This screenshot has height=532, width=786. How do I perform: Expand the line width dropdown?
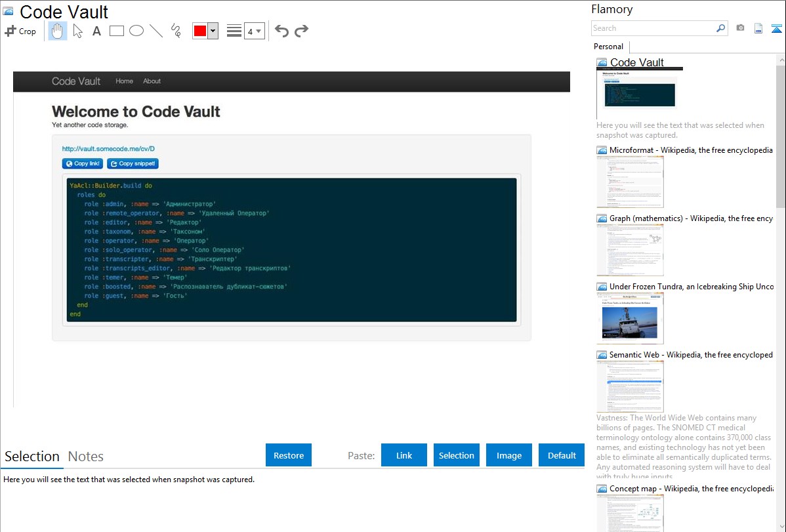click(x=254, y=31)
